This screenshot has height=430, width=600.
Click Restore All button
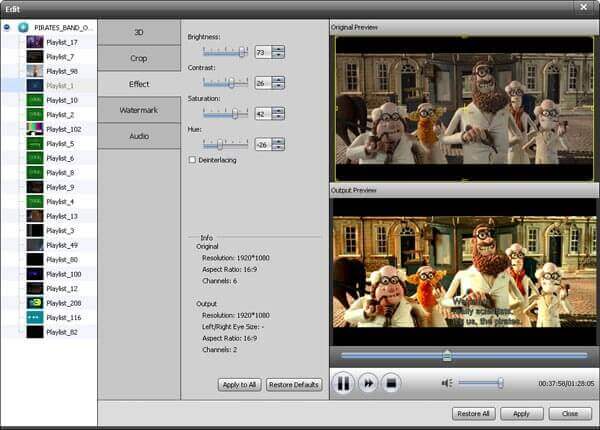point(473,414)
